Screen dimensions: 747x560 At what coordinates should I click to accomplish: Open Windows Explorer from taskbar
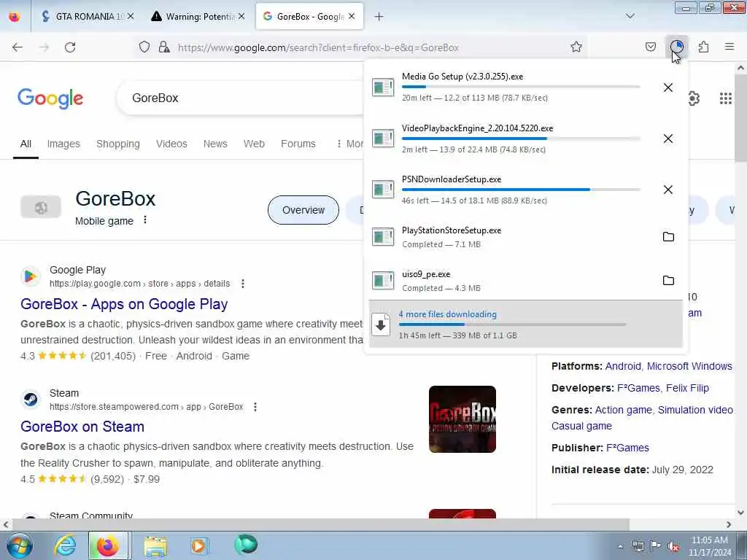155,546
